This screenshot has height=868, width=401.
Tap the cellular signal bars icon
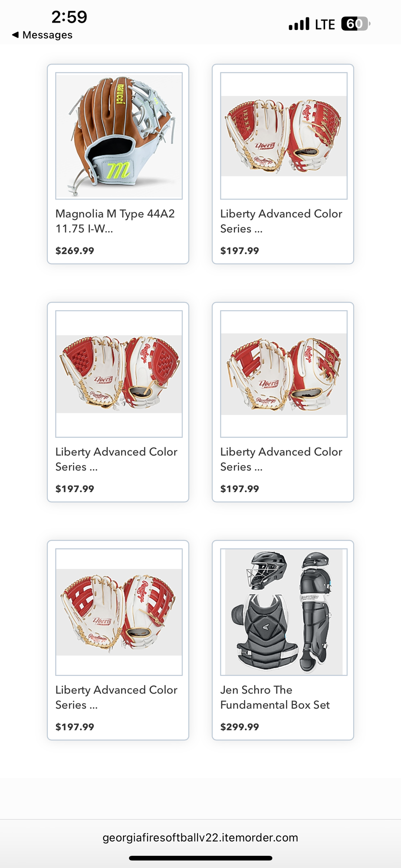tap(299, 24)
